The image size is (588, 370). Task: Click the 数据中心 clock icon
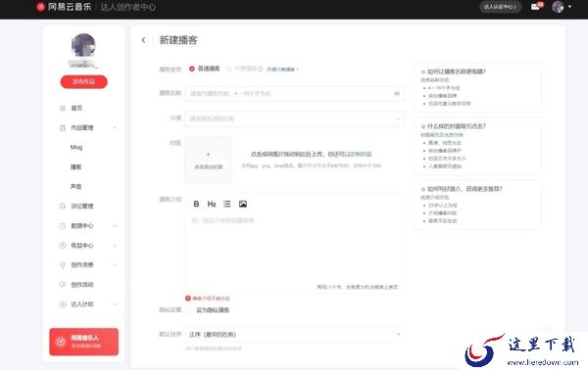(63, 226)
